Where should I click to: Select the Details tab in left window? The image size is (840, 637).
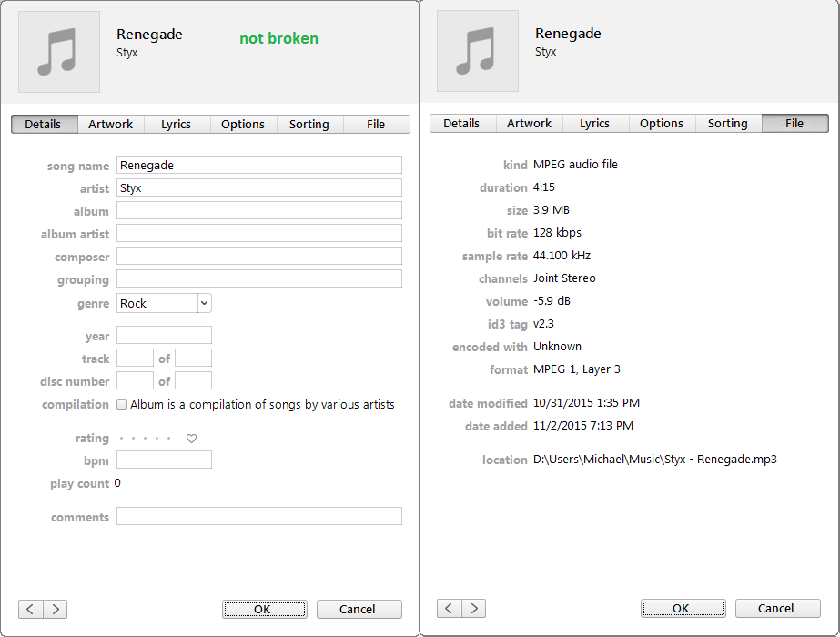[x=45, y=125]
